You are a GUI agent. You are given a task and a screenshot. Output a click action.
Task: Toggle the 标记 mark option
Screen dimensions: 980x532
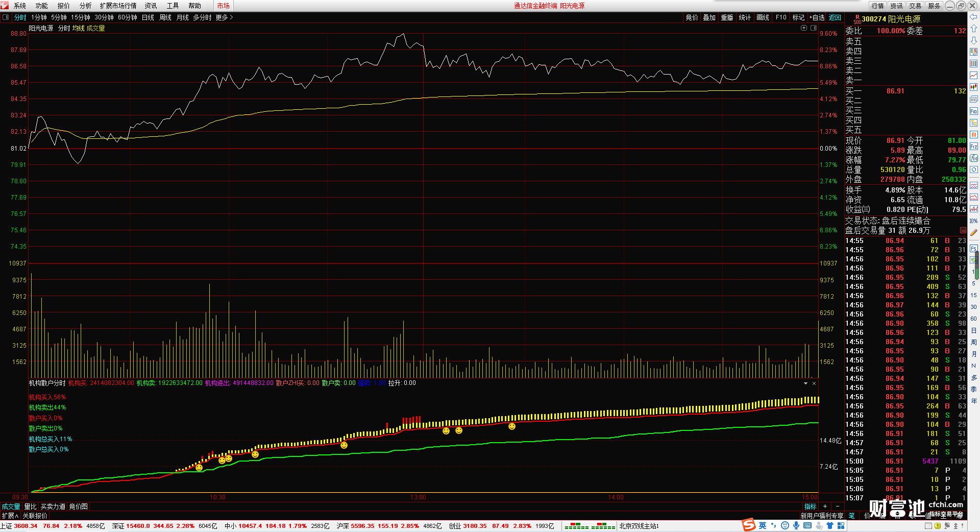(x=798, y=17)
